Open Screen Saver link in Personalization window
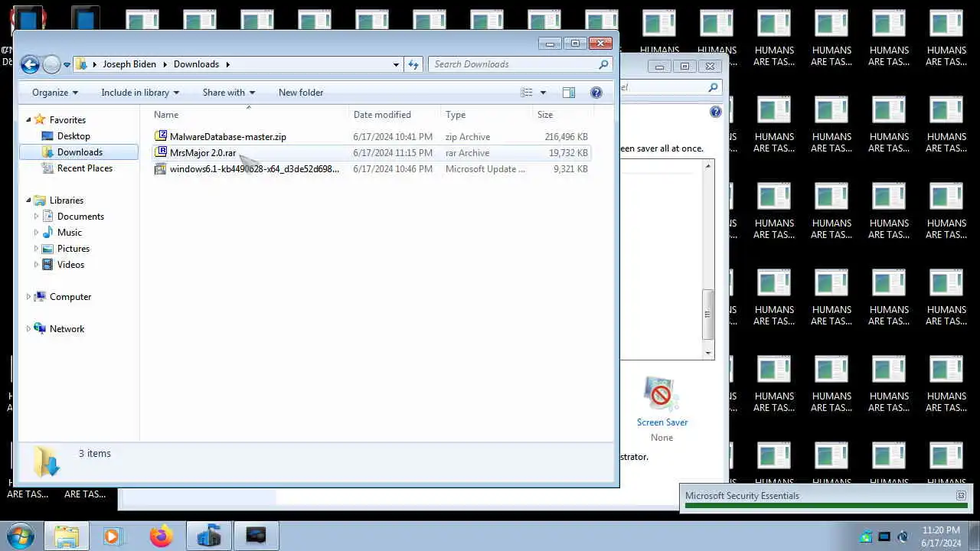The height and width of the screenshot is (551, 980). point(662,422)
